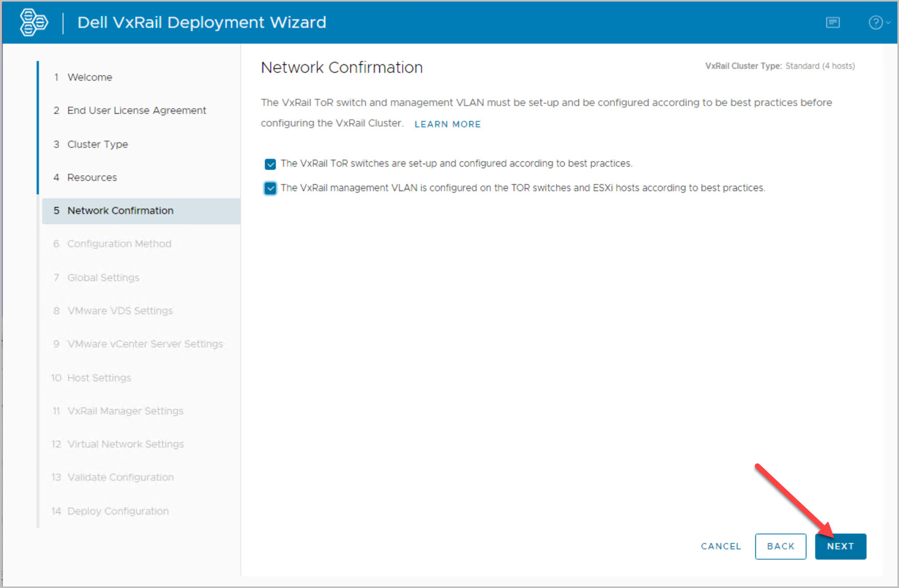This screenshot has height=588, width=899.
Task: Jump to Cluster Type step
Action: pos(97,144)
